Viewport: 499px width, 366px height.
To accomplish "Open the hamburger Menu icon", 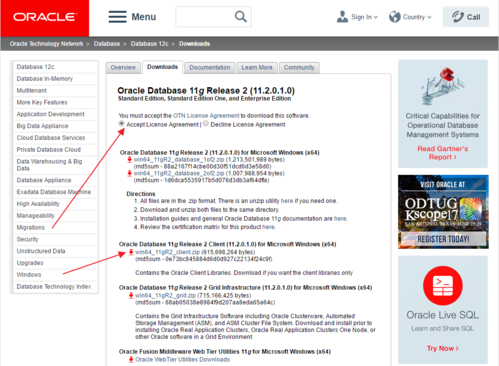I will click(x=117, y=17).
